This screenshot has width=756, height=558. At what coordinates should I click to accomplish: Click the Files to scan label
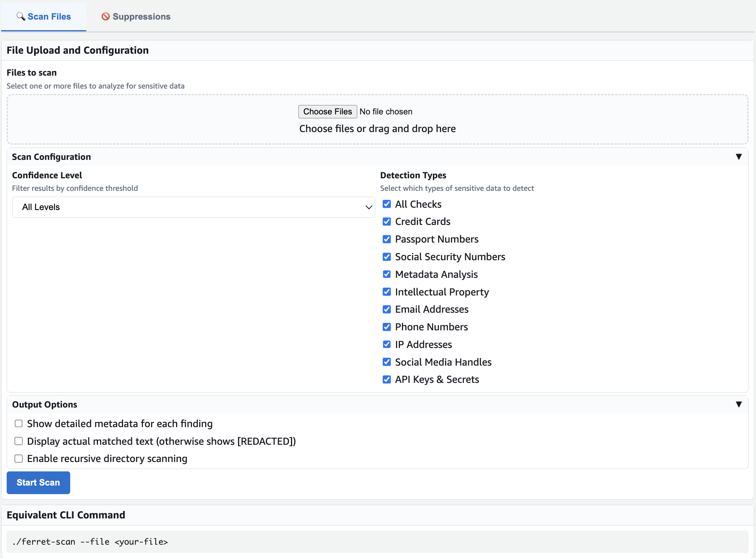(32, 72)
